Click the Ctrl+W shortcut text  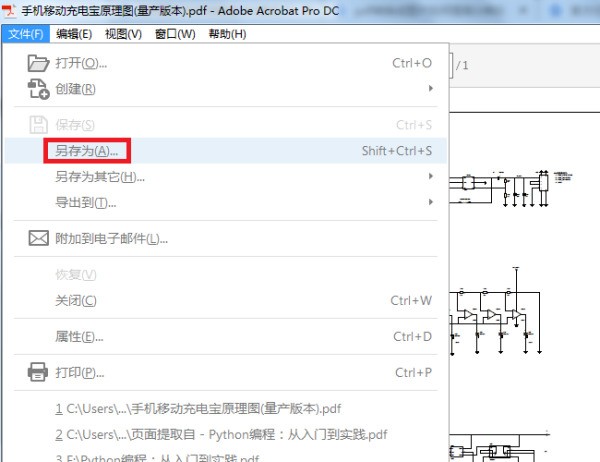point(411,300)
